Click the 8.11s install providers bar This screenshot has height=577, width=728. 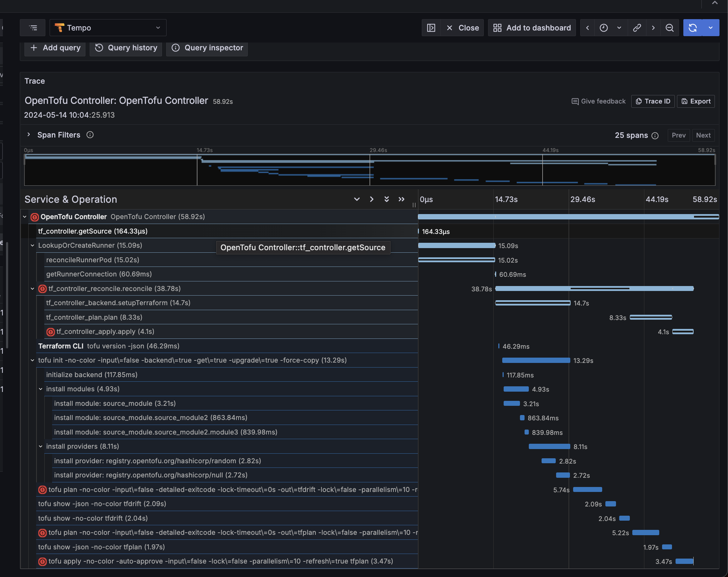tap(549, 446)
